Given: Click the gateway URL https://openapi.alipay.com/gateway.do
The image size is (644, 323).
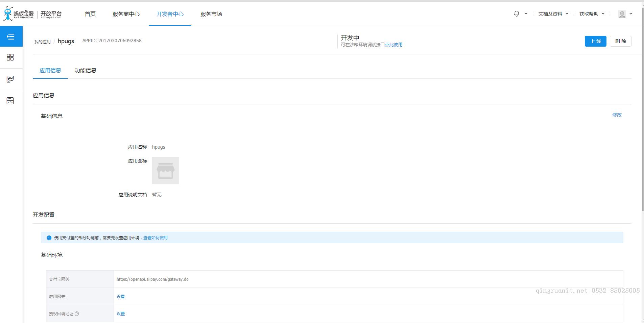Looking at the screenshot, I should click(152, 279).
